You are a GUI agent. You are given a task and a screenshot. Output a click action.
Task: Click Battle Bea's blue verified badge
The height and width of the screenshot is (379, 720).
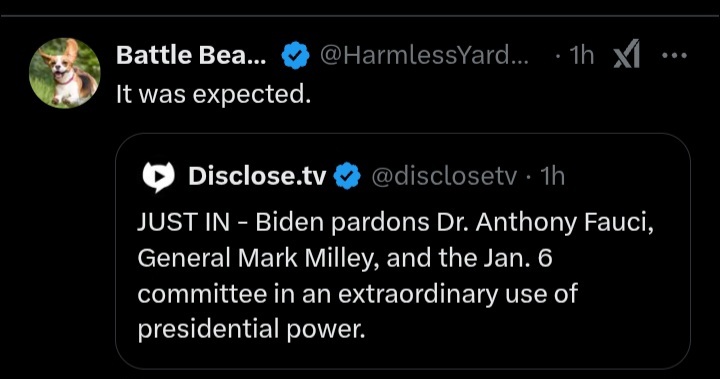click(295, 55)
